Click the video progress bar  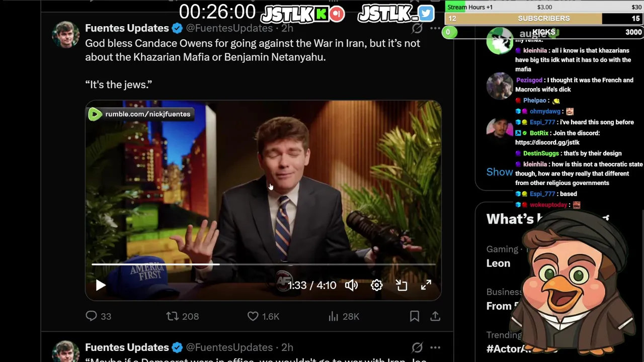point(263,264)
